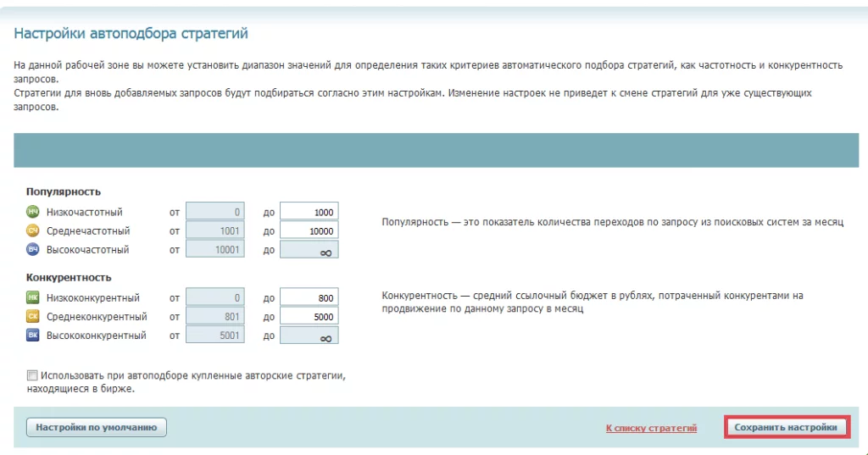The image size is (868, 455).
Task: Click Среднеконкурентный 'до' field with 5000
Action: point(309,316)
